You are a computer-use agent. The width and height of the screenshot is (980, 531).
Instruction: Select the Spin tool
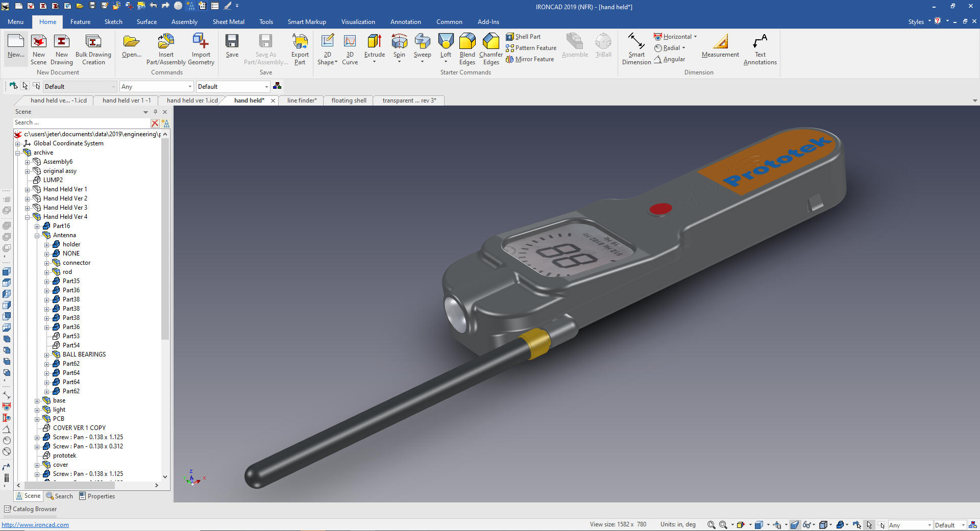[x=399, y=47]
